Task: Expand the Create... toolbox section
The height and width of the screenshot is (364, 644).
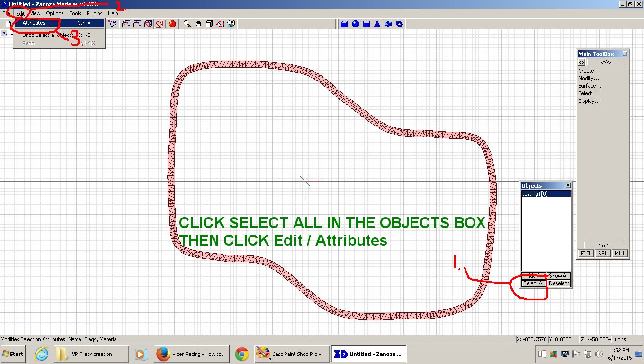Action: click(x=589, y=71)
